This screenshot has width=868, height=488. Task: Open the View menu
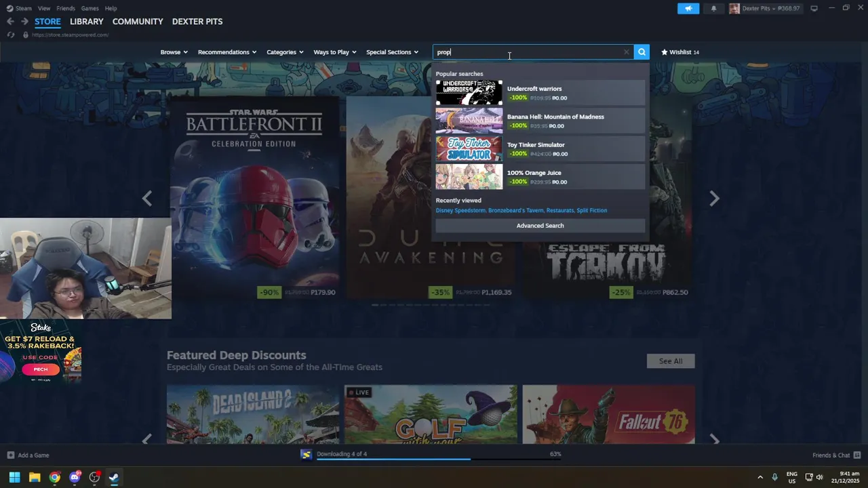tap(44, 8)
